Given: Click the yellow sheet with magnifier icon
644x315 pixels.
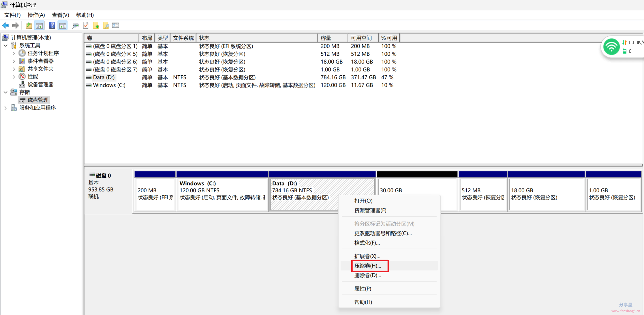Looking at the screenshot, I should pos(106,25).
